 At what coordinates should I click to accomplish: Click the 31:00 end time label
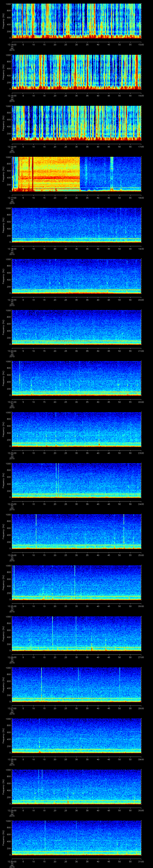(x=141, y=861)
